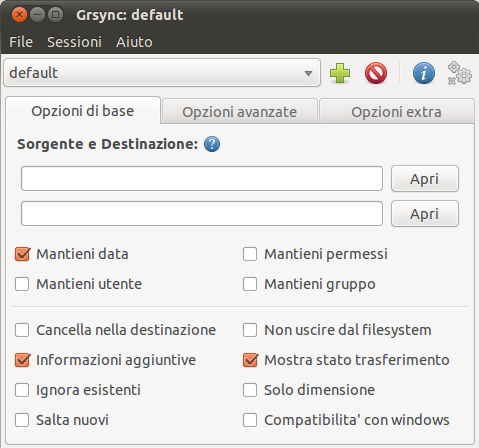479x448 pixels.
Task: Delete session using red prohibition icon
Action: pyautogui.click(x=376, y=73)
